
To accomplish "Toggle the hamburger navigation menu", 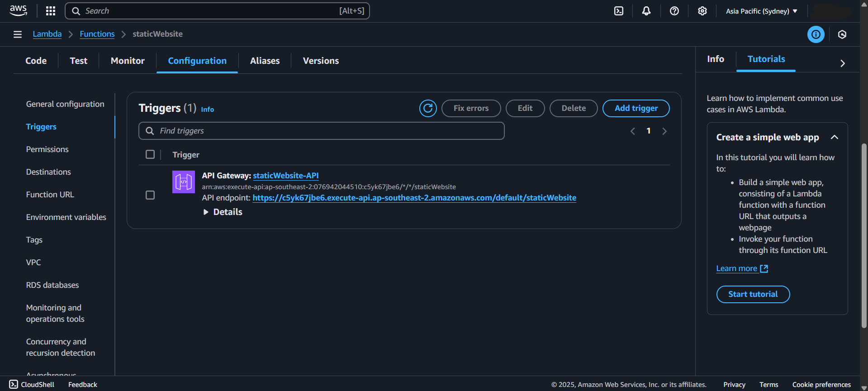I will tap(18, 34).
